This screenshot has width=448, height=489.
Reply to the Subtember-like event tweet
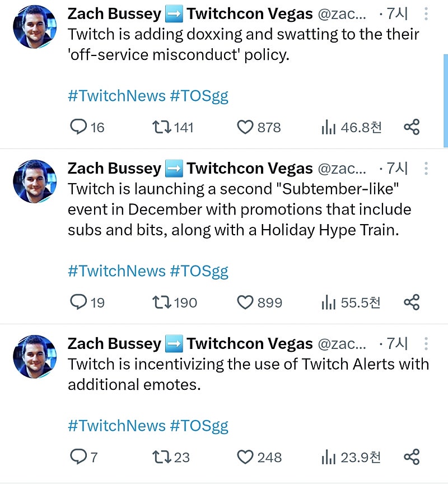tap(78, 302)
